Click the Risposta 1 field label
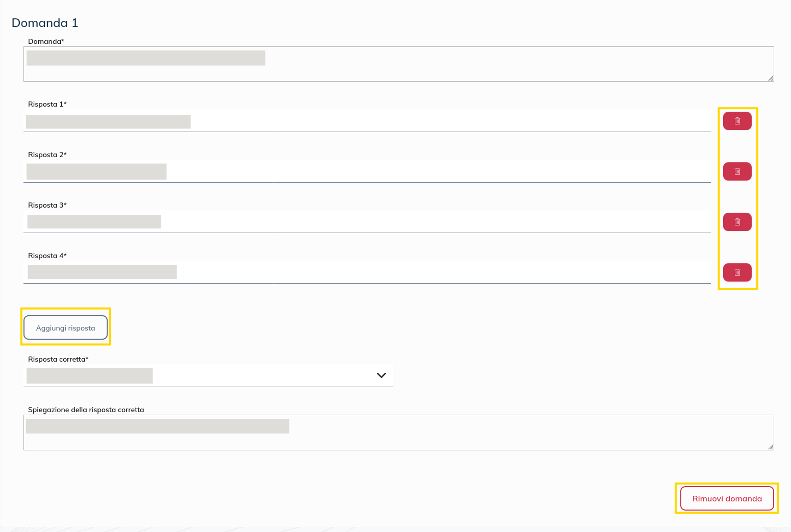Screen dimensions: 791x532 47,104
